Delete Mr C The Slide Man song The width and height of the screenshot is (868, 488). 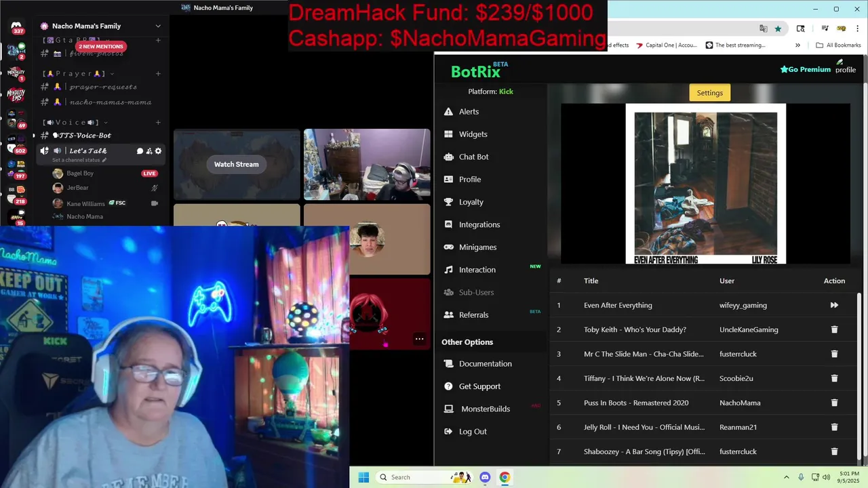tap(834, 354)
